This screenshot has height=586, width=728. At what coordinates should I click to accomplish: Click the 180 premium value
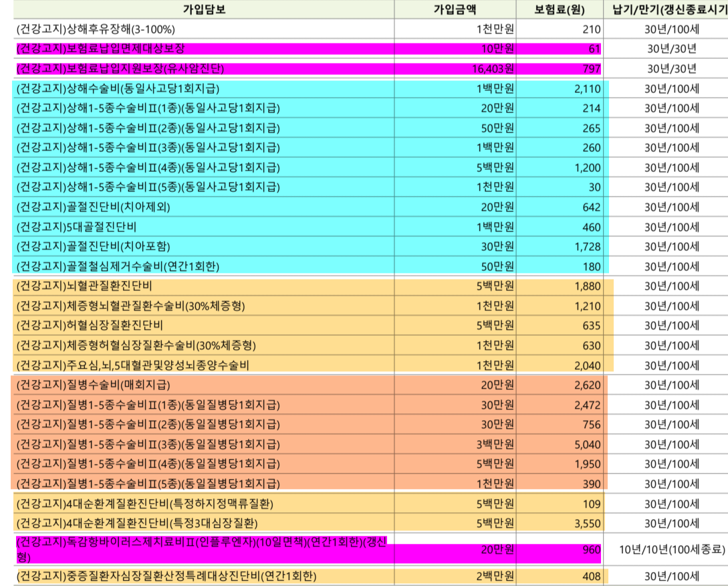click(592, 267)
